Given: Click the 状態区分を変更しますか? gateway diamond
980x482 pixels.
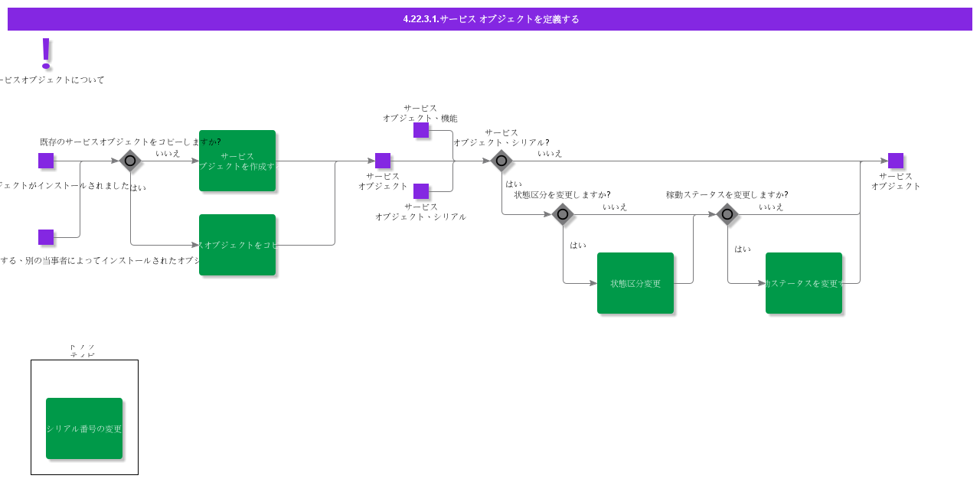Looking at the screenshot, I should 563,214.
